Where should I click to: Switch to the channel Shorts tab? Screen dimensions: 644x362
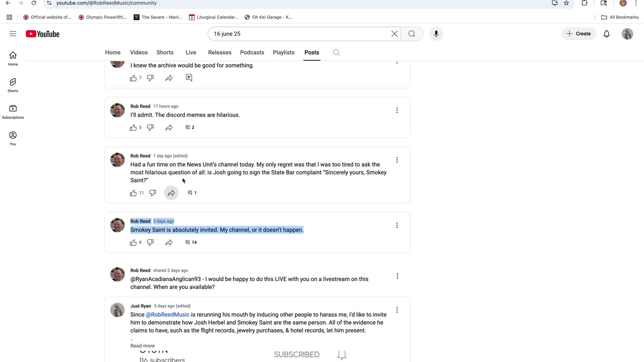click(165, 52)
